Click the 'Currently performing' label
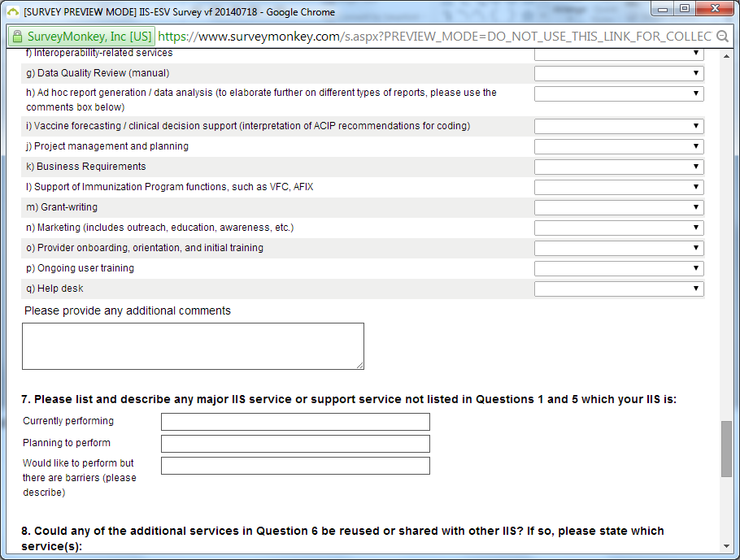This screenshot has height=560, width=740. [68, 421]
